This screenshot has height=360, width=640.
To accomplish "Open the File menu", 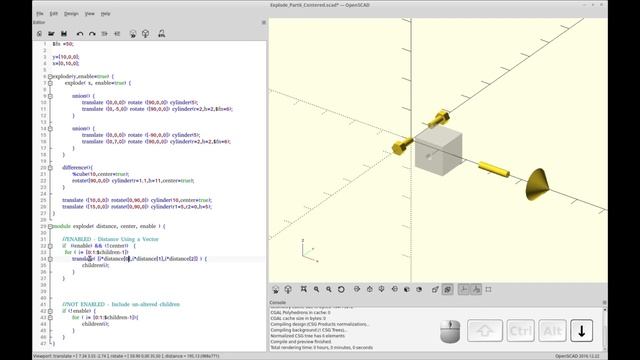I will [x=40, y=13].
